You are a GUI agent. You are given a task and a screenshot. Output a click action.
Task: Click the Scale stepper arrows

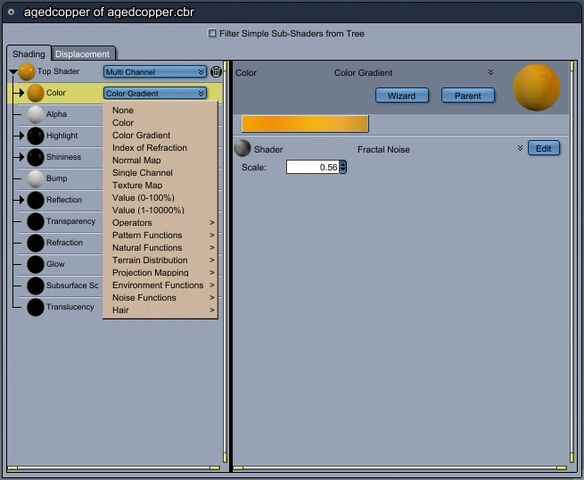[x=343, y=167]
